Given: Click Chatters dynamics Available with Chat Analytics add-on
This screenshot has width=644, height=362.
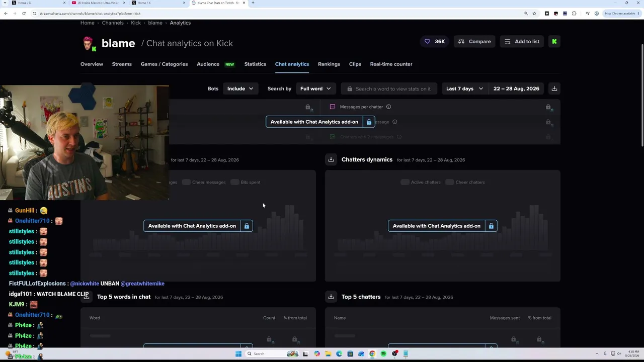Looking at the screenshot, I should coord(443,226).
